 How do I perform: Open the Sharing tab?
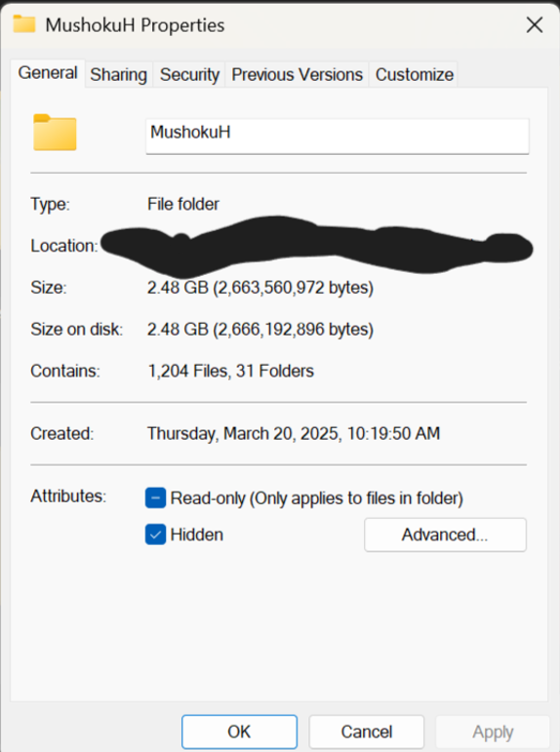pyautogui.click(x=118, y=75)
